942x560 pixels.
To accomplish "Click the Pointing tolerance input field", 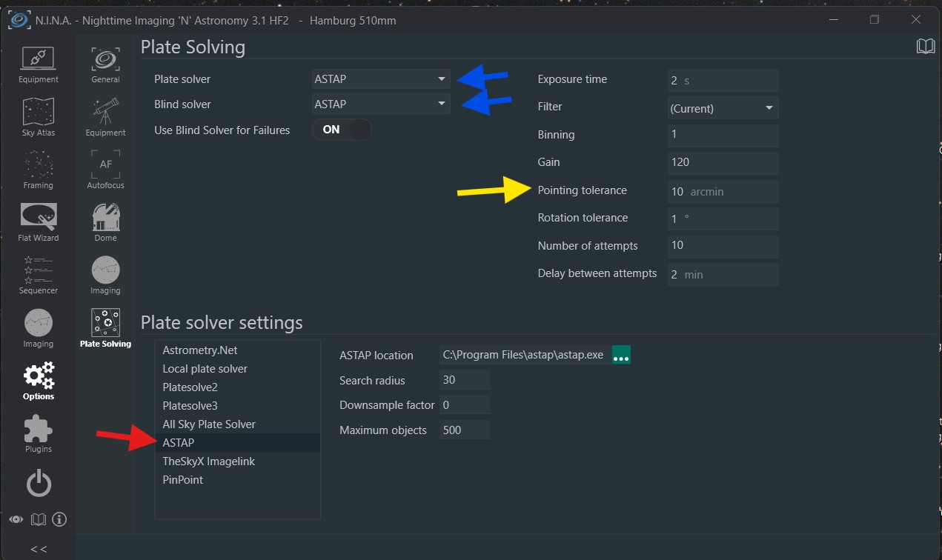I will pos(723,191).
